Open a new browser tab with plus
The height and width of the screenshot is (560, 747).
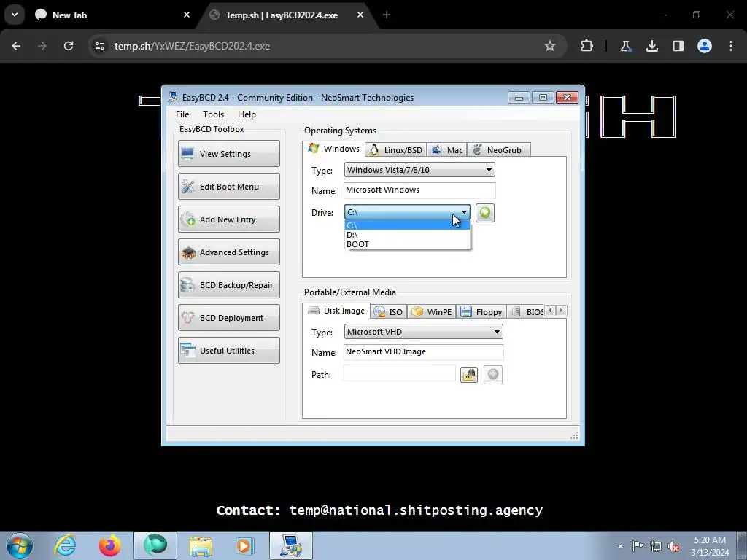tap(387, 15)
